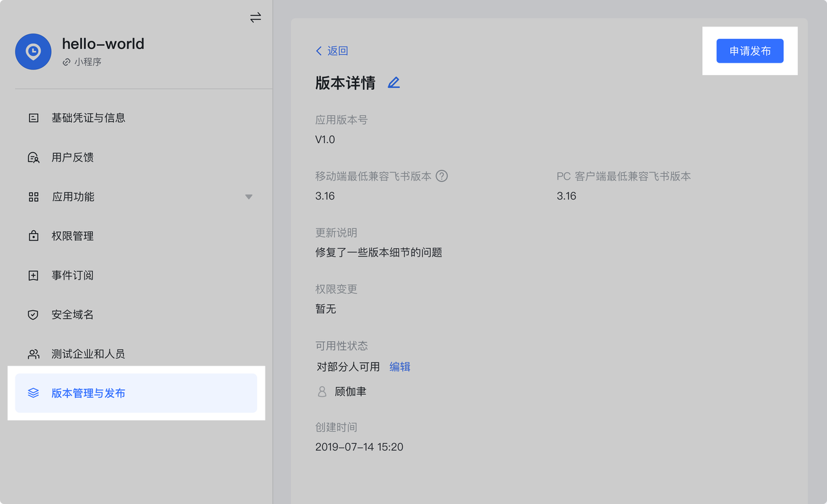Click the 测试企业和人员 people icon
The width and height of the screenshot is (827, 504).
point(34,354)
